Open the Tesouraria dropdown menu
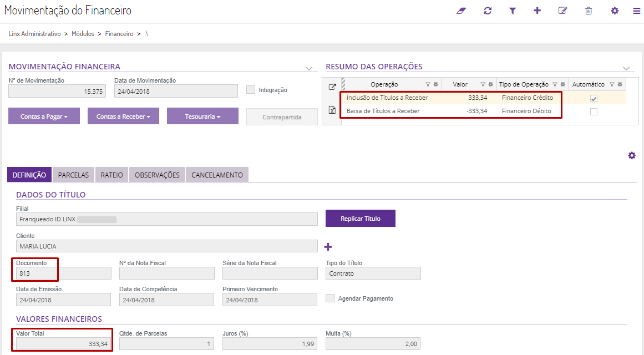The width and height of the screenshot is (644, 355). click(202, 116)
